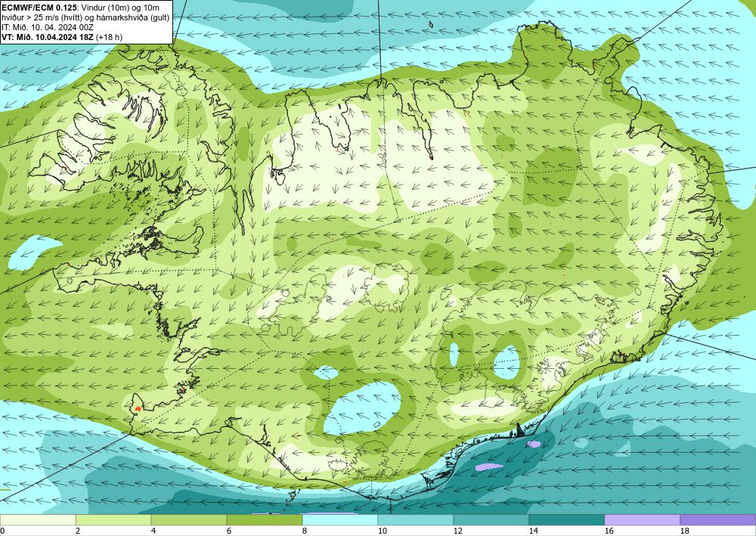Pick the 12–14 m/s legend swatch
The width and height of the screenshot is (756, 536).
click(x=491, y=519)
